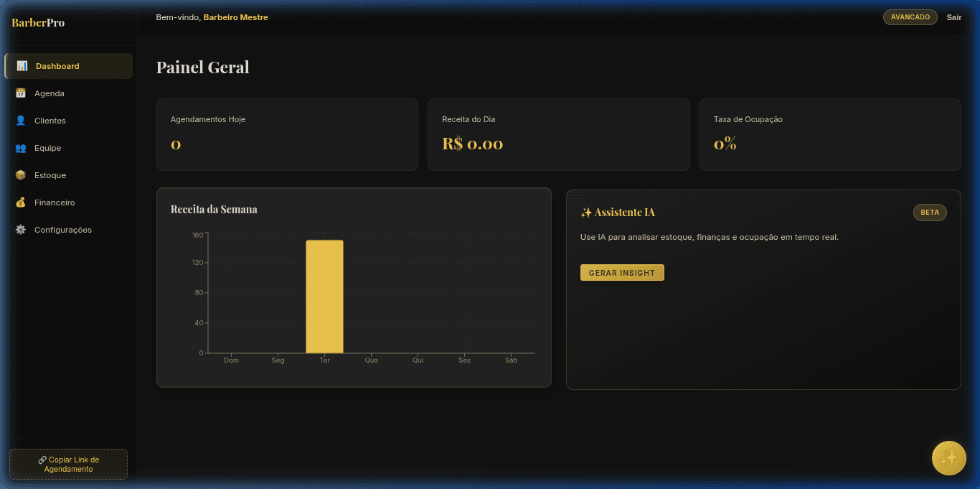Click the Painel Geral heading
This screenshot has height=489, width=980.
click(x=203, y=67)
